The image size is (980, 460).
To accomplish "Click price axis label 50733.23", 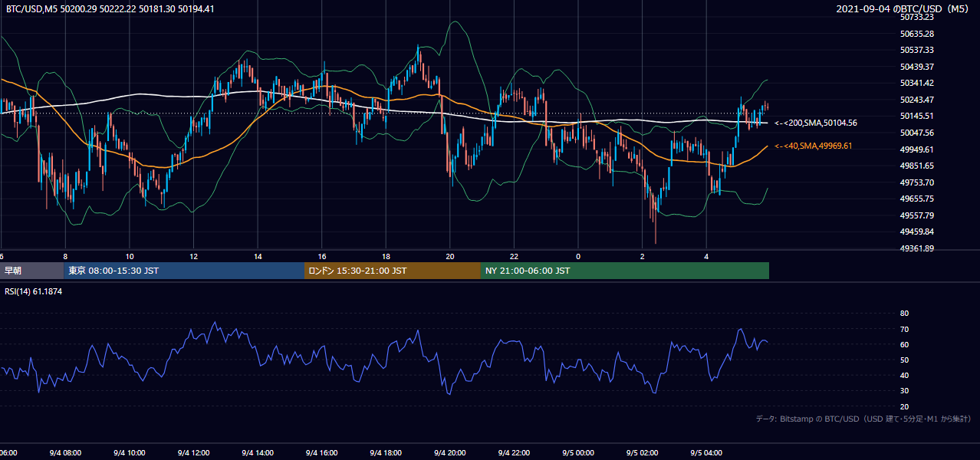I will pyautogui.click(x=916, y=17).
